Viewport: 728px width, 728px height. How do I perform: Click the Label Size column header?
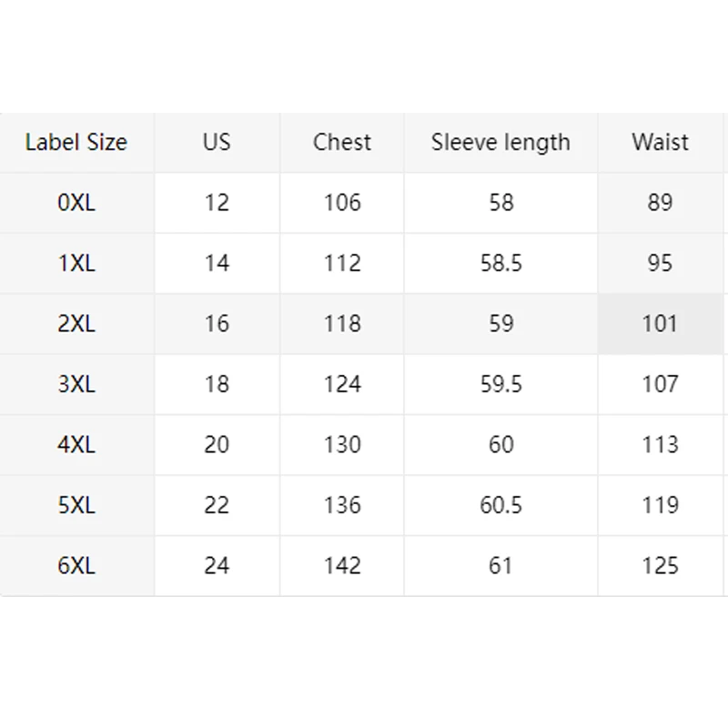(76, 142)
